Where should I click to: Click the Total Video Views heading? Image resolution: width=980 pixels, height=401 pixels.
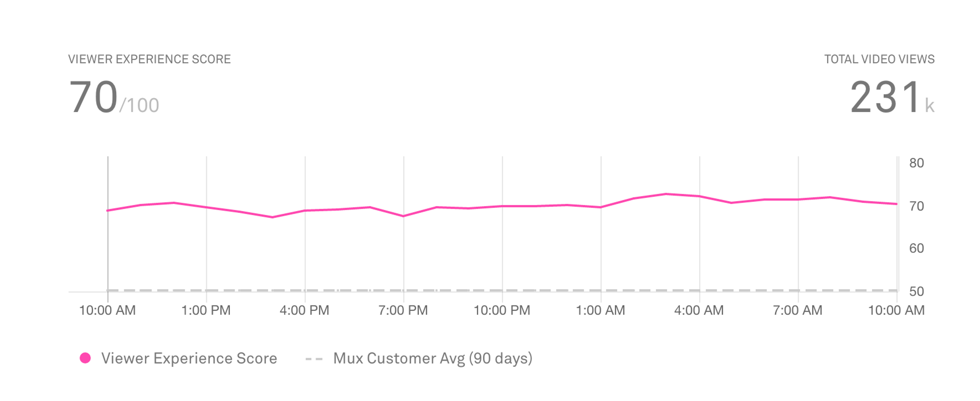coord(879,59)
